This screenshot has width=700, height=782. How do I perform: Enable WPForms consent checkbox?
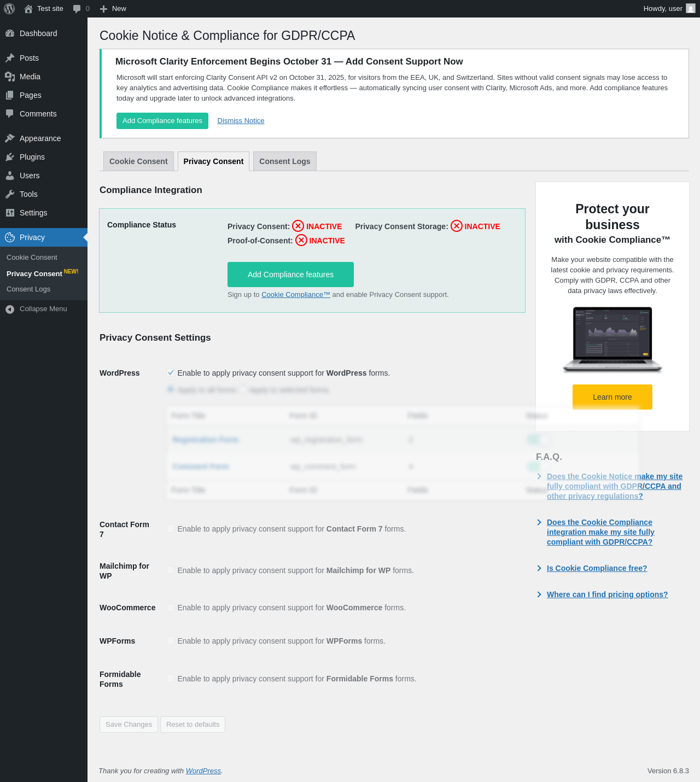171,640
